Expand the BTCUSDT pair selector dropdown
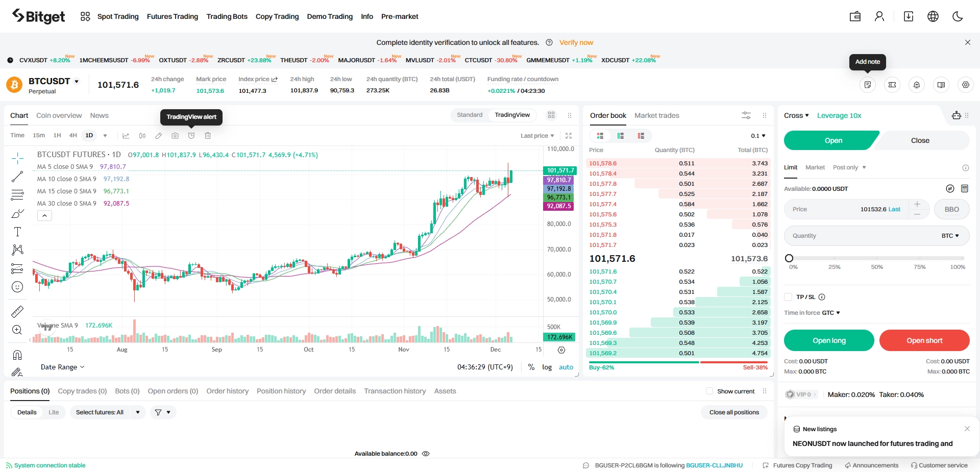Screen dimensions: 980x472 click(77, 82)
